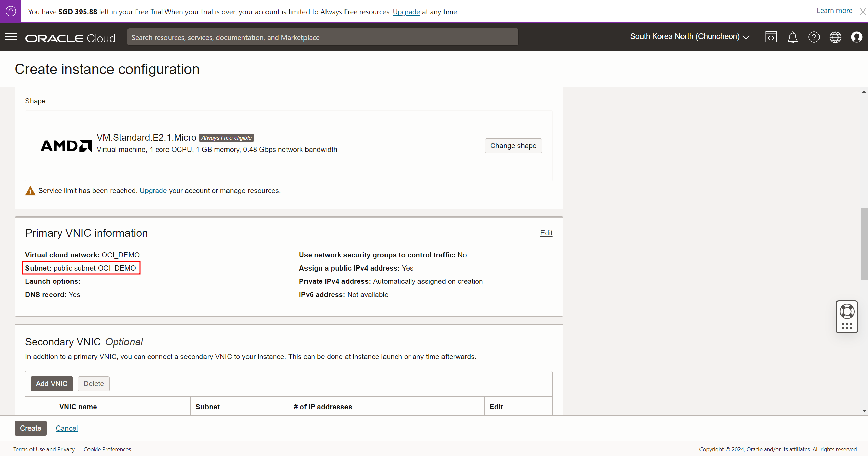
Task: Open the support lifebuoy widget
Action: [847, 312]
